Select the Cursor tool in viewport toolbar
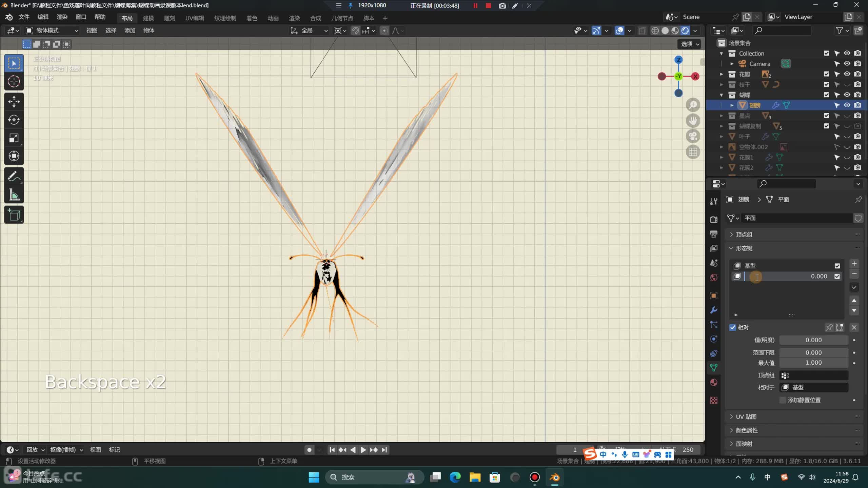This screenshot has height=488, width=868. pos(14,81)
